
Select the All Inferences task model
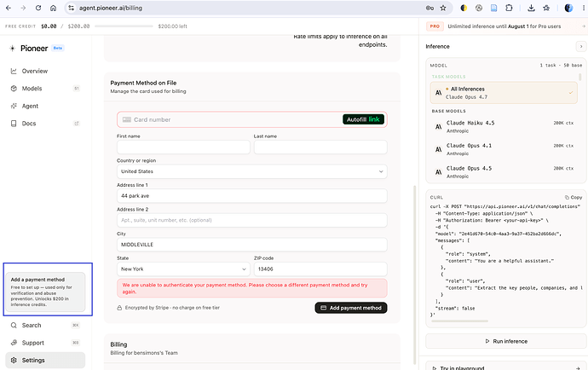click(504, 93)
